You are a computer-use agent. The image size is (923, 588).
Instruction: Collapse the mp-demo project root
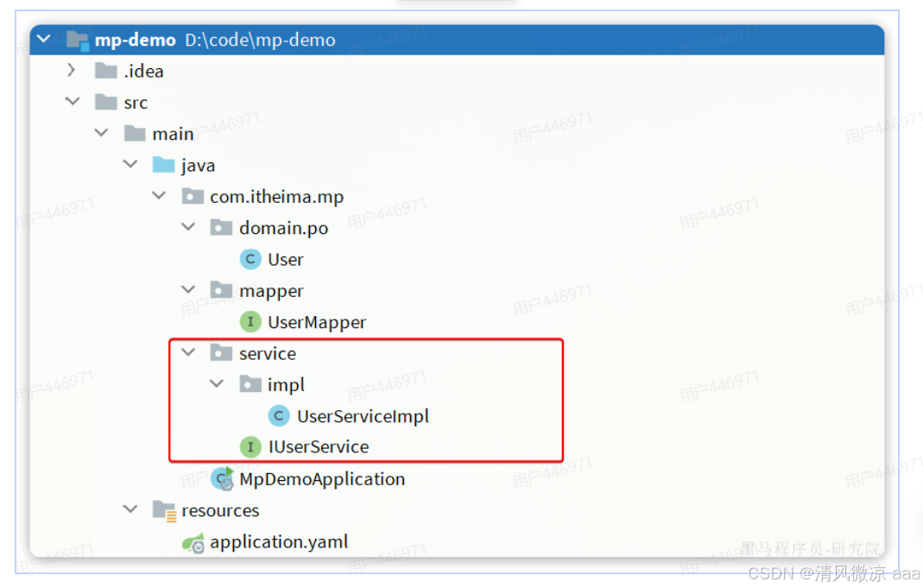[43, 40]
